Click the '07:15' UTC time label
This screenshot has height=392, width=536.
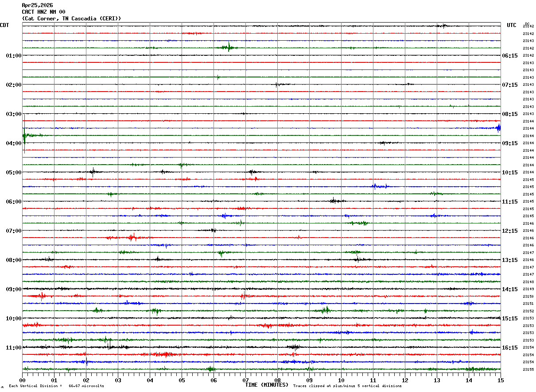tap(510, 85)
